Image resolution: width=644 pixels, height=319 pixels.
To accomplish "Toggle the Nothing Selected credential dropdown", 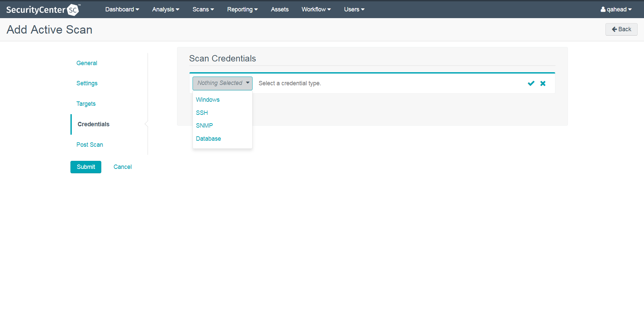I will 222,83.
